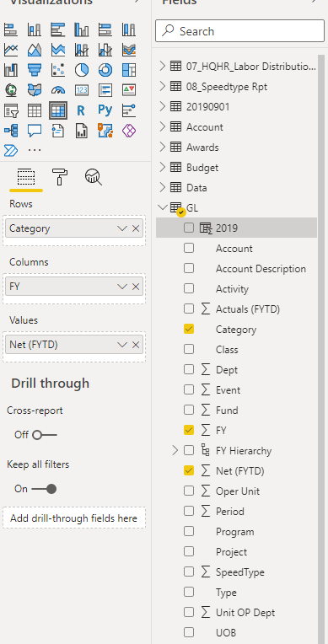Choose the Gauge visual
Viewport: 328px width, 644px height.
pyautogui.click(x=58, y=90)
